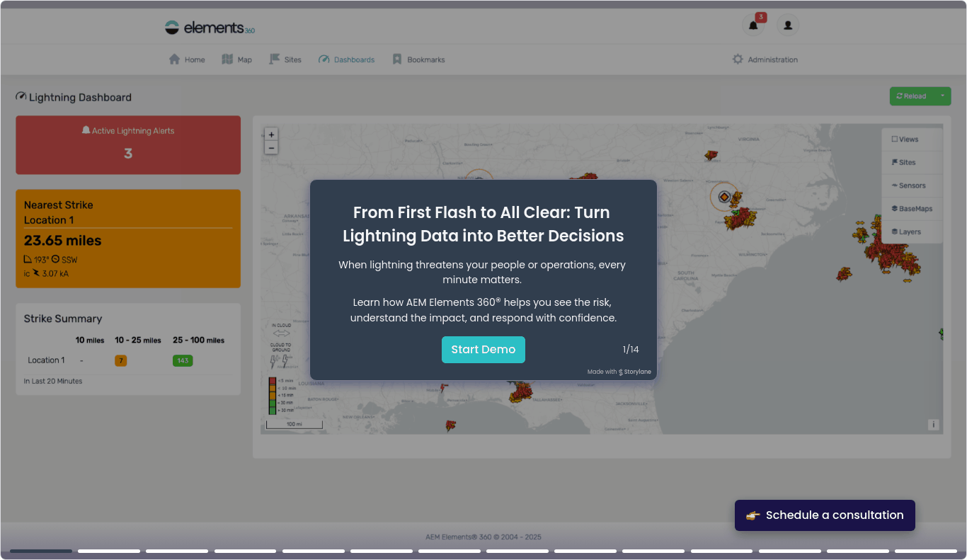
Task: Click the Storylane logo in the popup
Action: 621,372
